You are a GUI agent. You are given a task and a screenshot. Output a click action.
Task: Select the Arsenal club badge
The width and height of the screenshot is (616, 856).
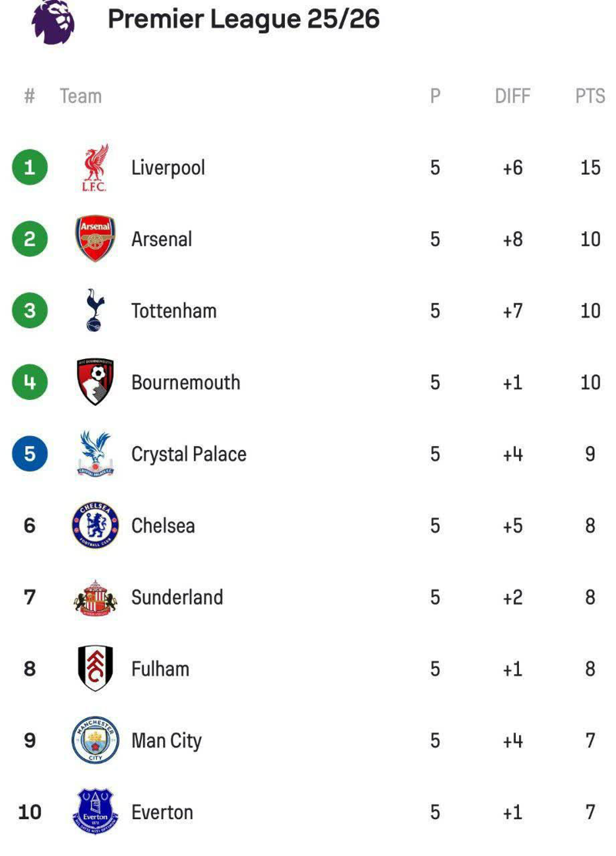tap(95, 239)
